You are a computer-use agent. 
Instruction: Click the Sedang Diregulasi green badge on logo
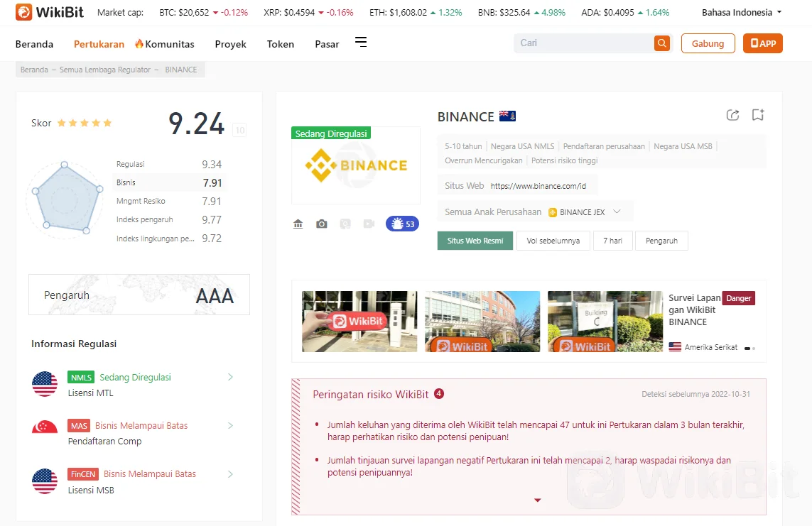[331, 133]
